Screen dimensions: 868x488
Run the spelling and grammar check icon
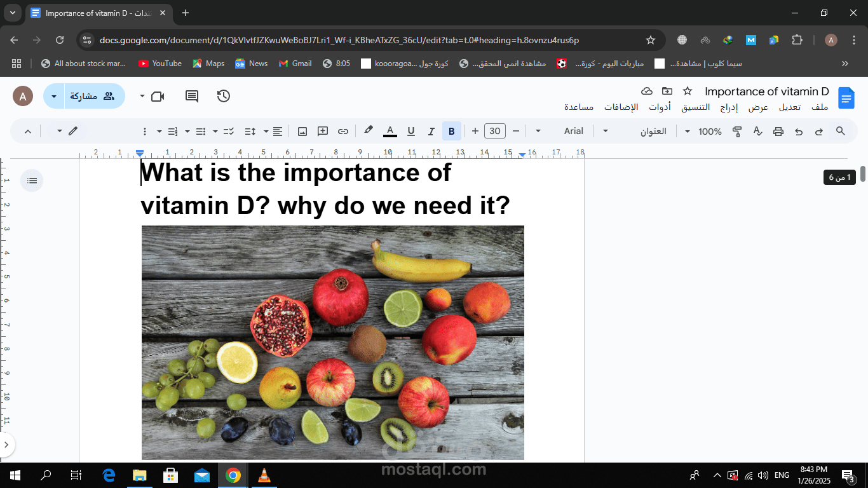point(757,132)
